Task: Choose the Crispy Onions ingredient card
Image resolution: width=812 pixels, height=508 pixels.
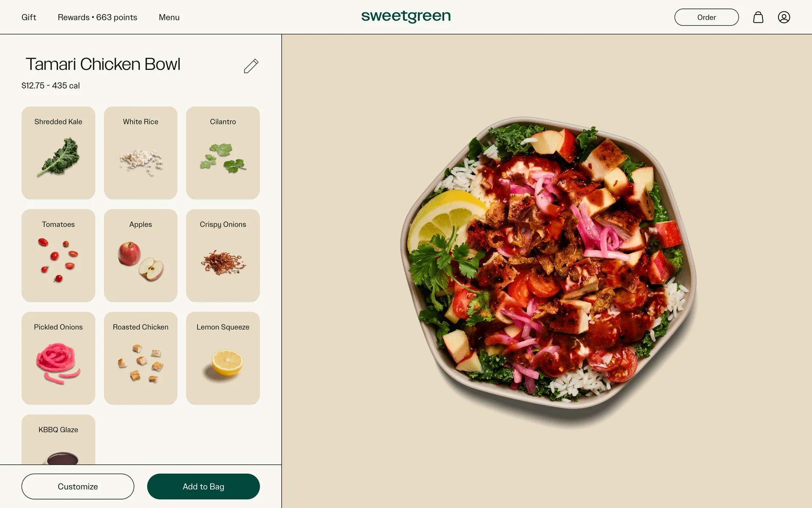Action: (223, 255)
